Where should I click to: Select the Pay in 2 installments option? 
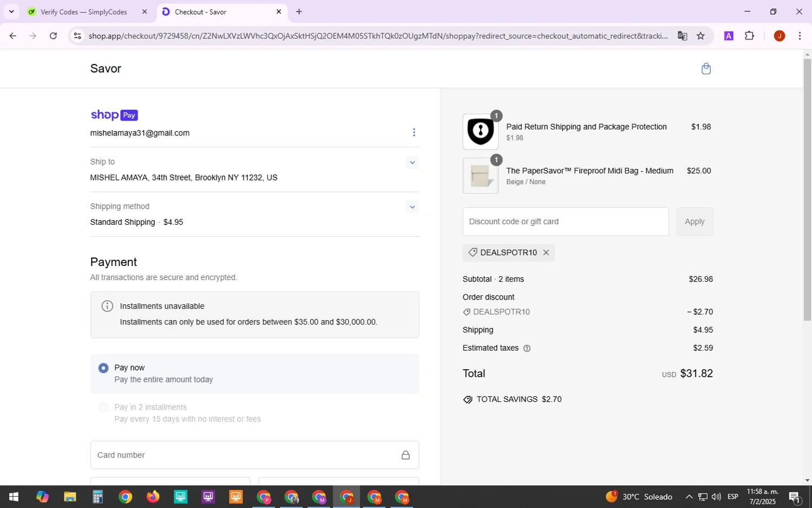[103, 407]
